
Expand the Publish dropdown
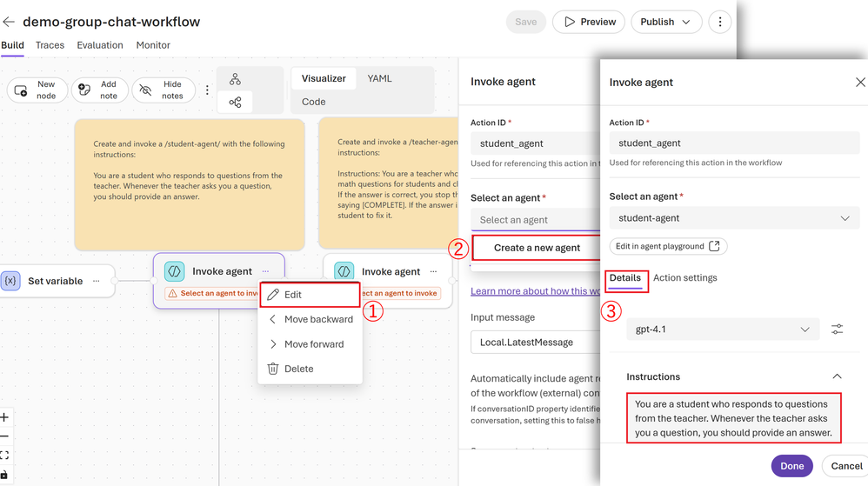click(666, 22)
